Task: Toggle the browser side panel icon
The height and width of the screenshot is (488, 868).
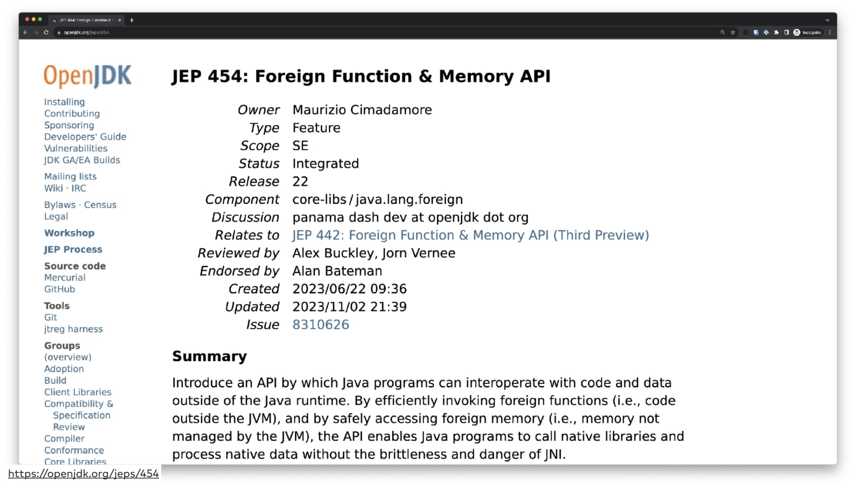Action: 786,33
